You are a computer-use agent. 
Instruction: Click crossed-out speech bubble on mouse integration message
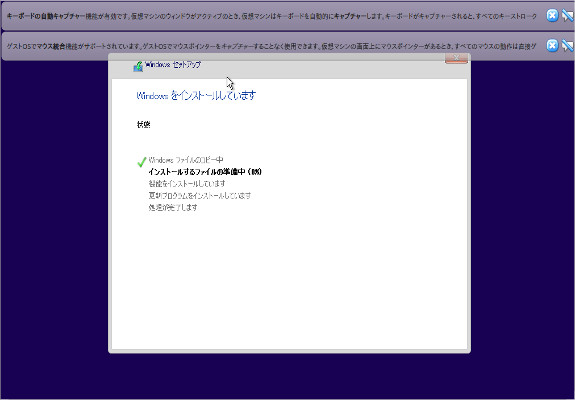tap(567, 45)
